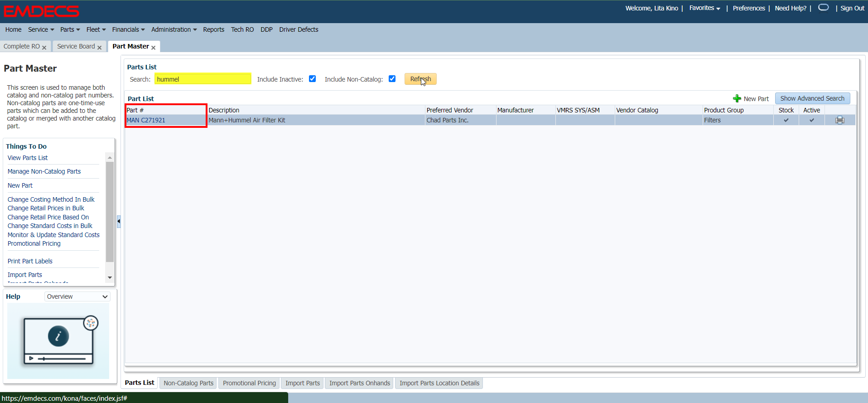Click Product Group column header
The width and height of the screenshot is (868, 403).
tap(738, 110)
